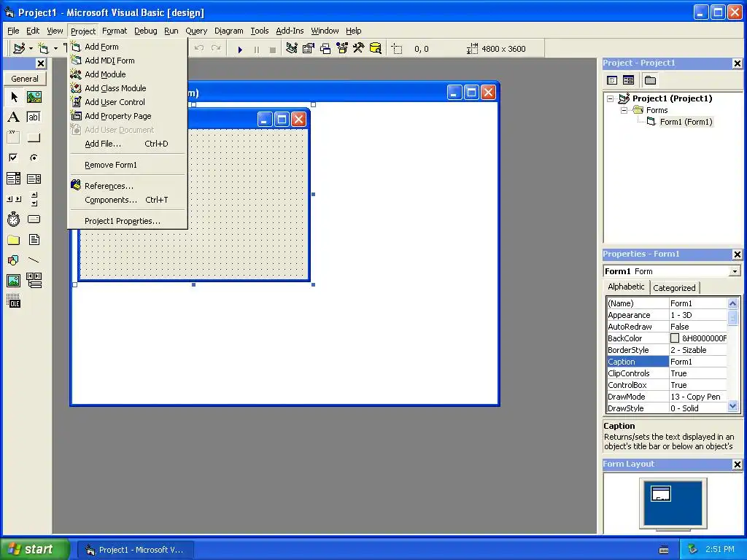Viewport: 747px width, 560px height.
Task: Switch to the Alphabetic properties tab
Action: pos(626,287)
